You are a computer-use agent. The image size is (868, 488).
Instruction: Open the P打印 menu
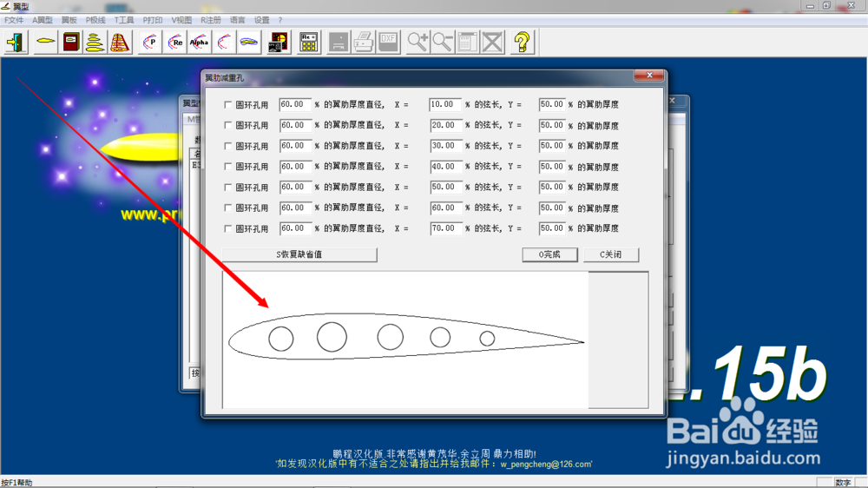[x=153, y=20]
